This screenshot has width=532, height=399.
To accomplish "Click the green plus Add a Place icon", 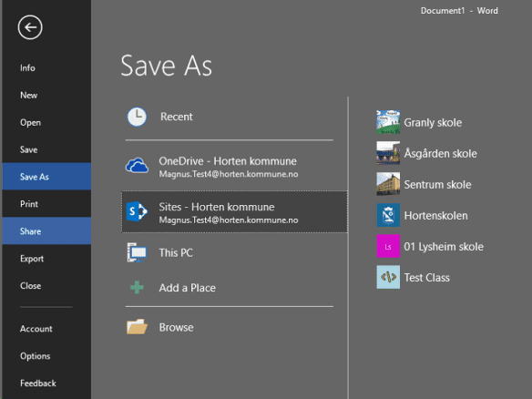I will tap(137, 287).
